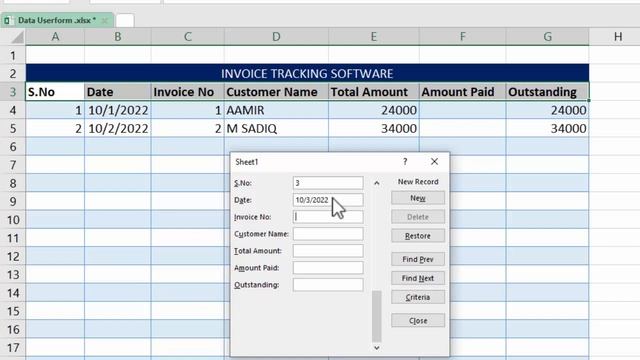Click the help question mark in the Sheet1 dialog
The width and height of the screenshot is (640, 360).
405,162
